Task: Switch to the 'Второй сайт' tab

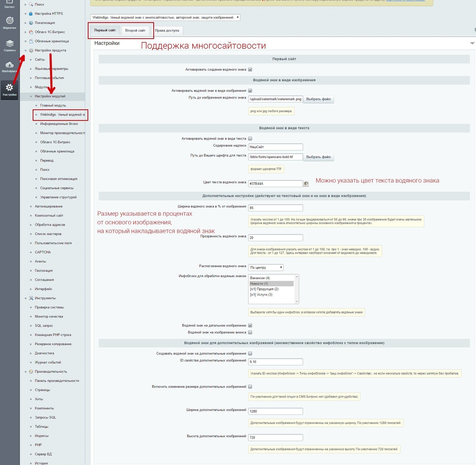Action: (135, 31)
